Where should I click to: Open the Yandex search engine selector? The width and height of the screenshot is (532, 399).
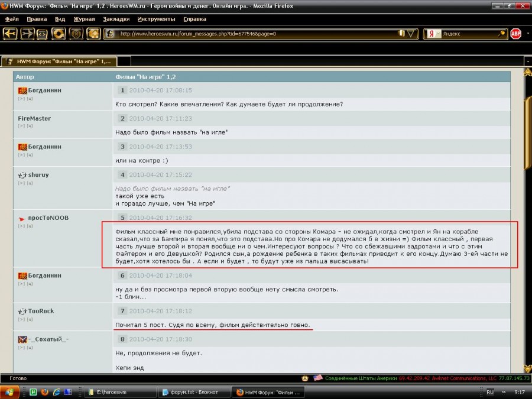(x=434, y=34)
